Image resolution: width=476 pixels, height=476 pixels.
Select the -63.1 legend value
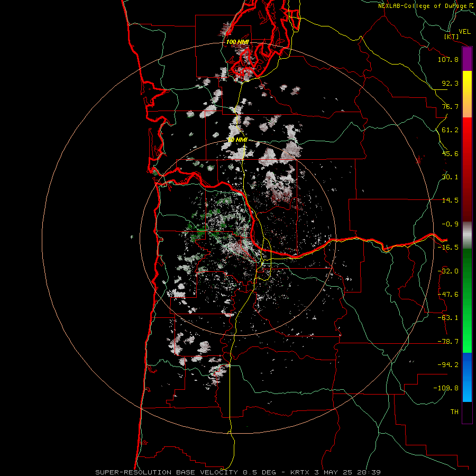(448, 318)
